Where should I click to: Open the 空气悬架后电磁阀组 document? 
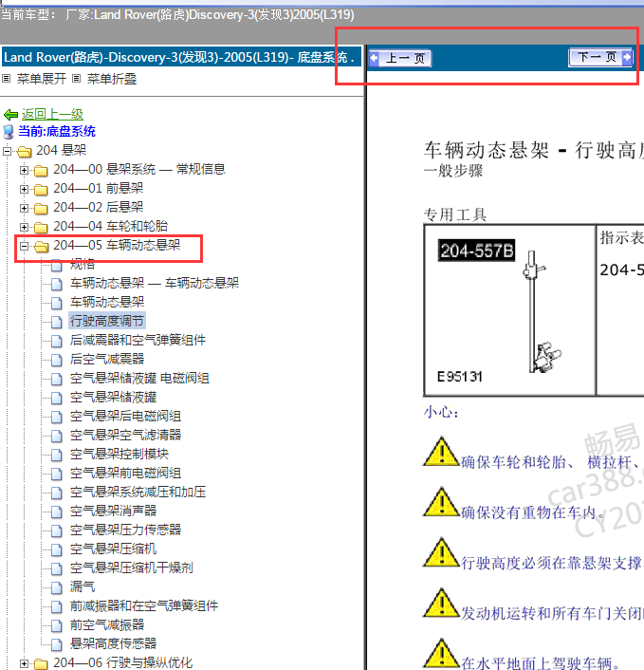click(125, 416)
